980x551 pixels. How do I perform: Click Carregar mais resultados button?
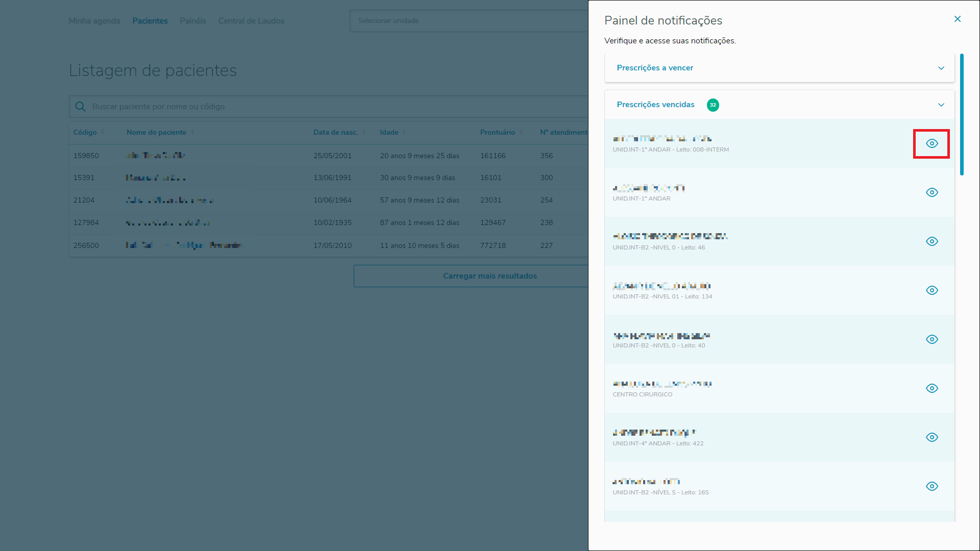pyautogui.click(x=489, y=276)
